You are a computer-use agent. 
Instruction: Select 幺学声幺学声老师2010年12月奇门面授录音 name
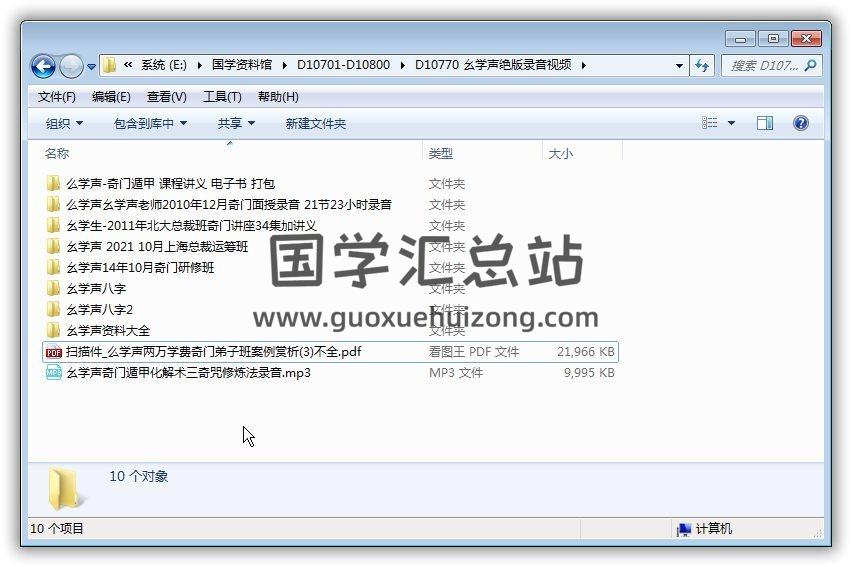229,204
